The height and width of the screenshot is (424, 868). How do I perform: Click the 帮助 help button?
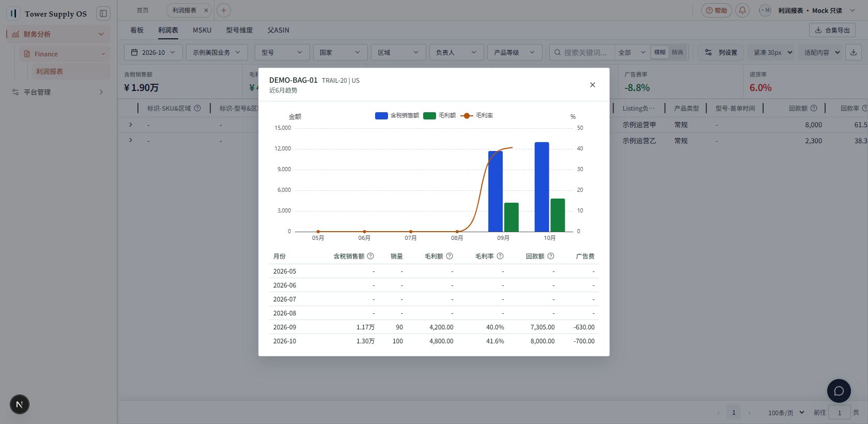click(x=716, y=10)
